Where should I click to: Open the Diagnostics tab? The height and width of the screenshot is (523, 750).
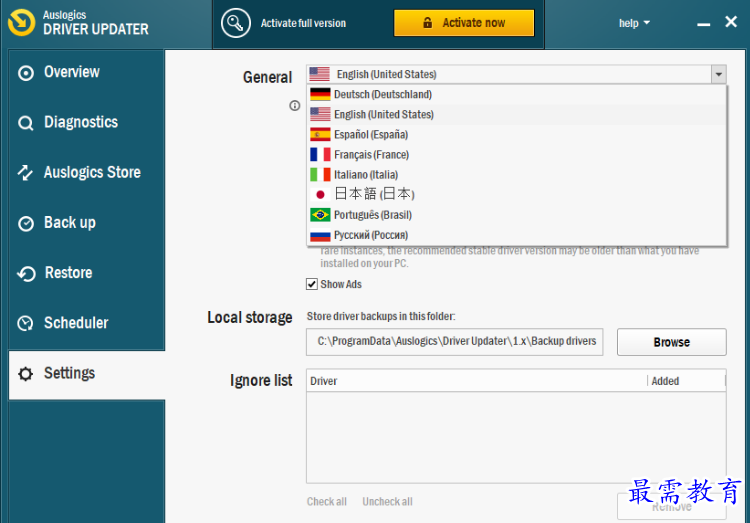point(87,123)
